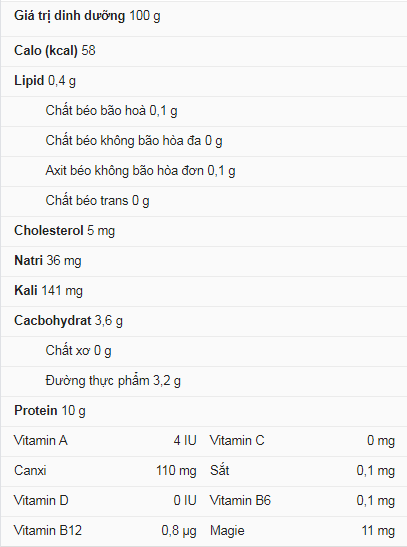The width and height of the screenshot is (407, 547).
Task: Select Axit béo không bão hòa đơn row
Action: click(204, 171)
